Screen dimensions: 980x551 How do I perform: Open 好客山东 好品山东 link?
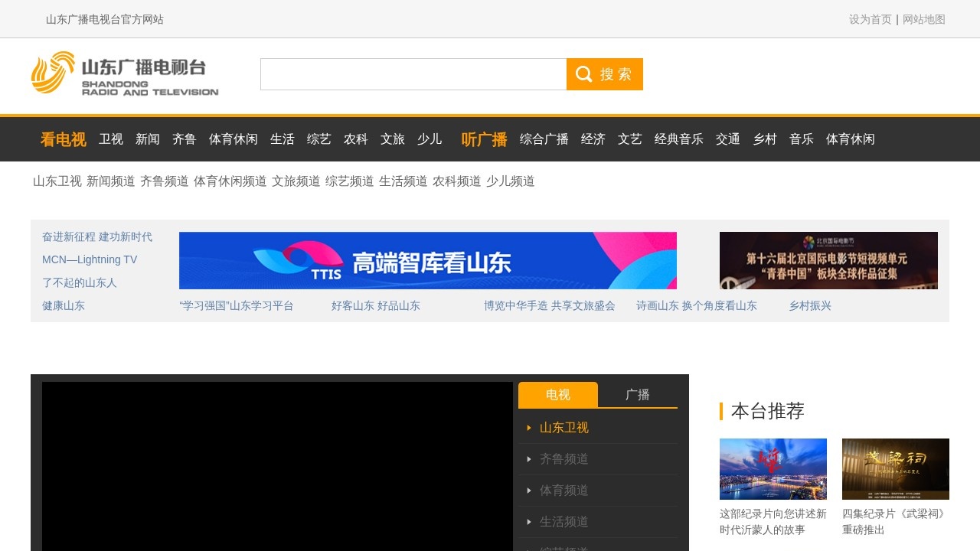click(x=376, y=305)
